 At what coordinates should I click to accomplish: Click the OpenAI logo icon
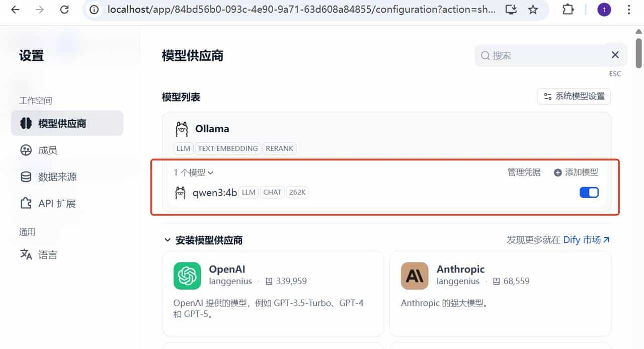[x=187, y=276]
